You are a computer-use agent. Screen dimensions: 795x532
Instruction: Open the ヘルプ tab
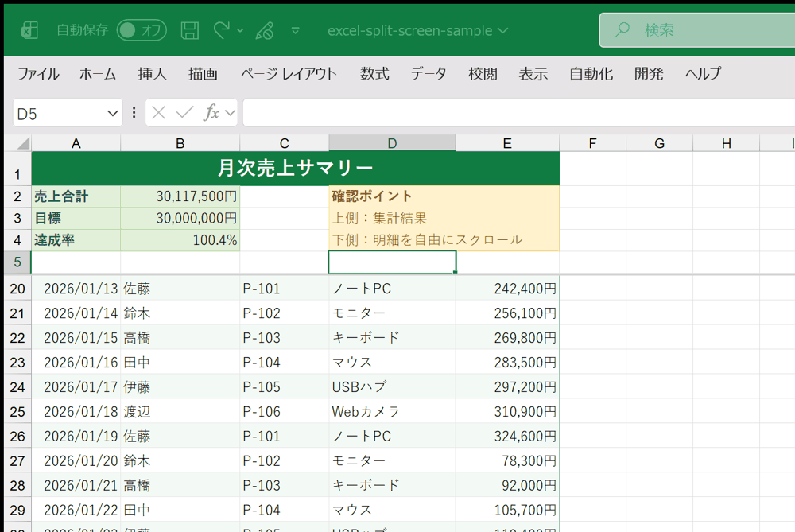click(x=703, y=74)
